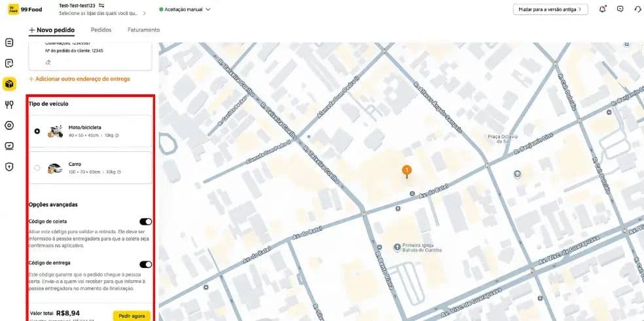Click the Pedir agora button
Image resolution: width=644 pixels, height=321 pixels.
132,316
